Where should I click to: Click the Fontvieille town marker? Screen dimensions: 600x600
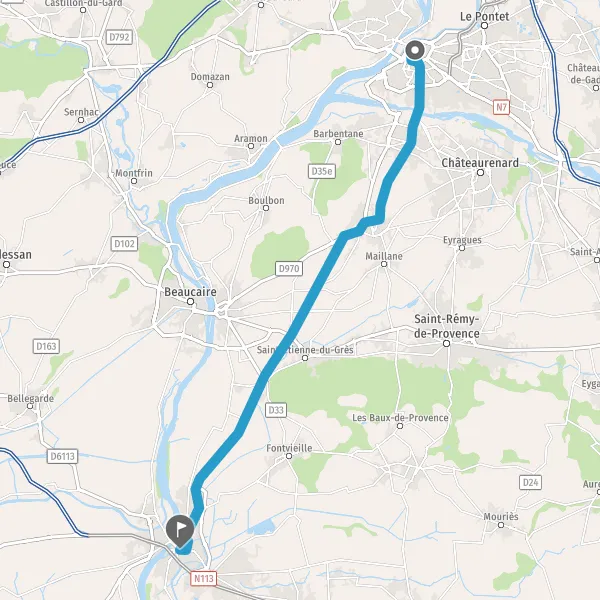tap(289, 456)
